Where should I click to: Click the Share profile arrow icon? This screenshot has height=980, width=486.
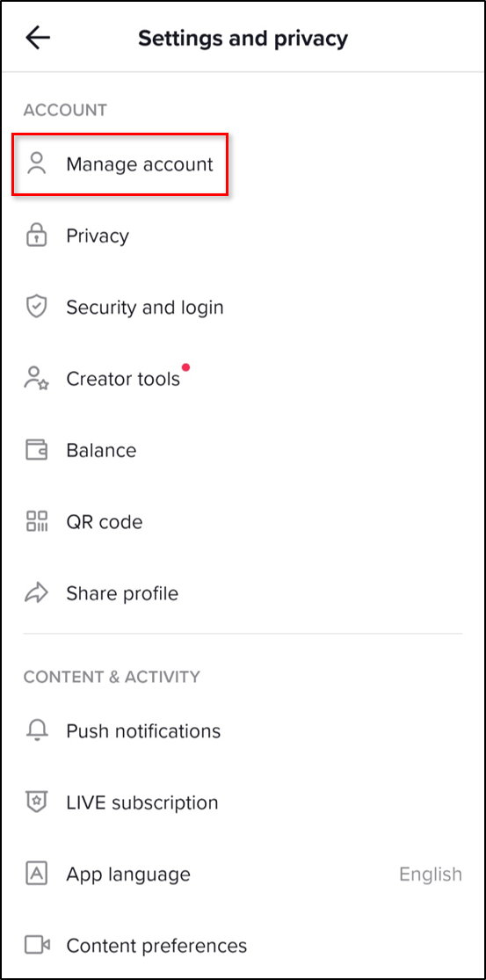pyautogui.click(x=37, y=593)
